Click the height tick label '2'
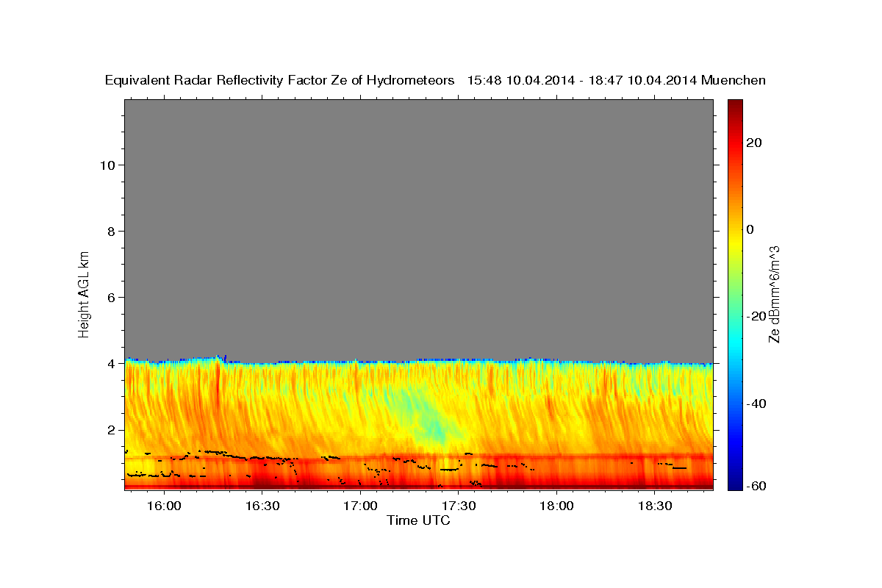This screenshot has width=882, height=588. [111, 430]
